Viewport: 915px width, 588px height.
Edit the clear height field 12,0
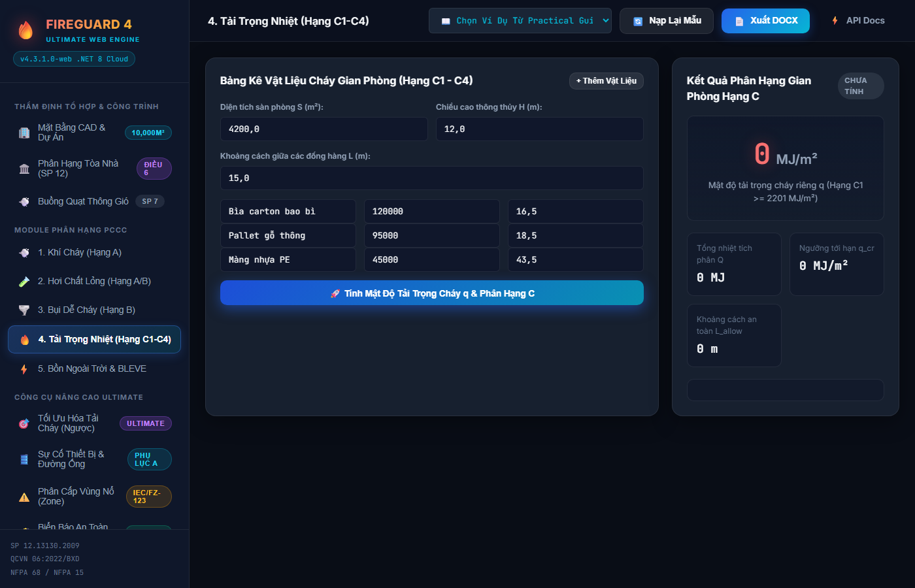(x=540, y=129)
